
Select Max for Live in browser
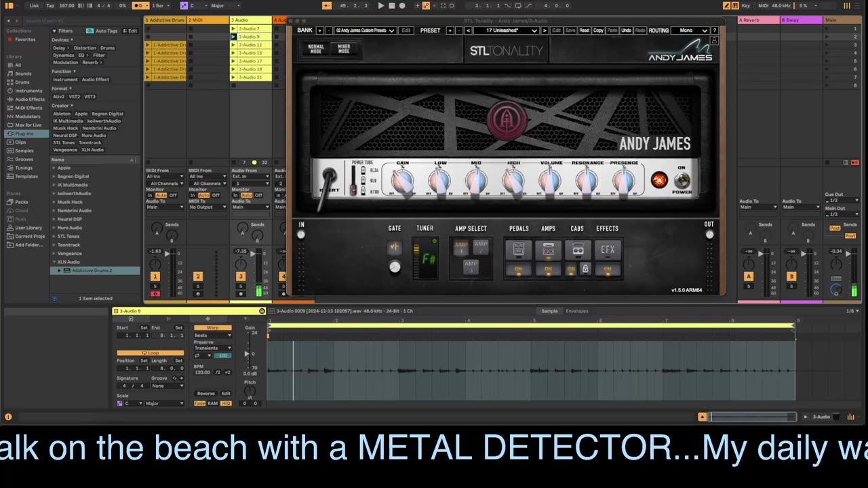pyautogui.click(x=28, y=125)
